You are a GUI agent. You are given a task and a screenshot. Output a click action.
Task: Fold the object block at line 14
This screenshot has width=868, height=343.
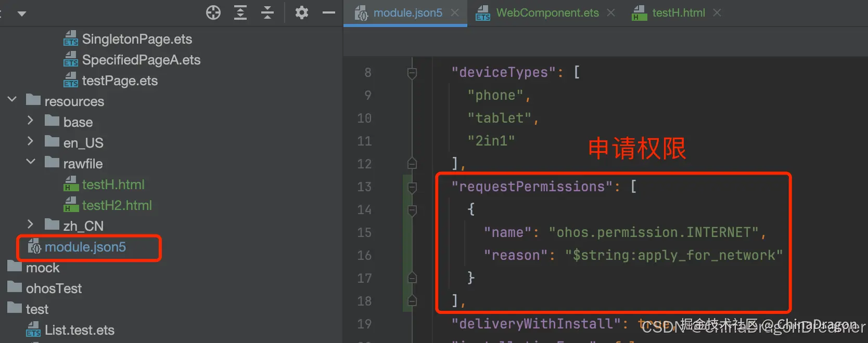[412, 210]
